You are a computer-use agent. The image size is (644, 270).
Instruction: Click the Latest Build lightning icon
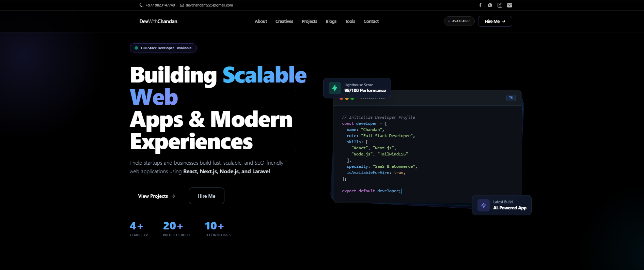[x=484, y=205]
